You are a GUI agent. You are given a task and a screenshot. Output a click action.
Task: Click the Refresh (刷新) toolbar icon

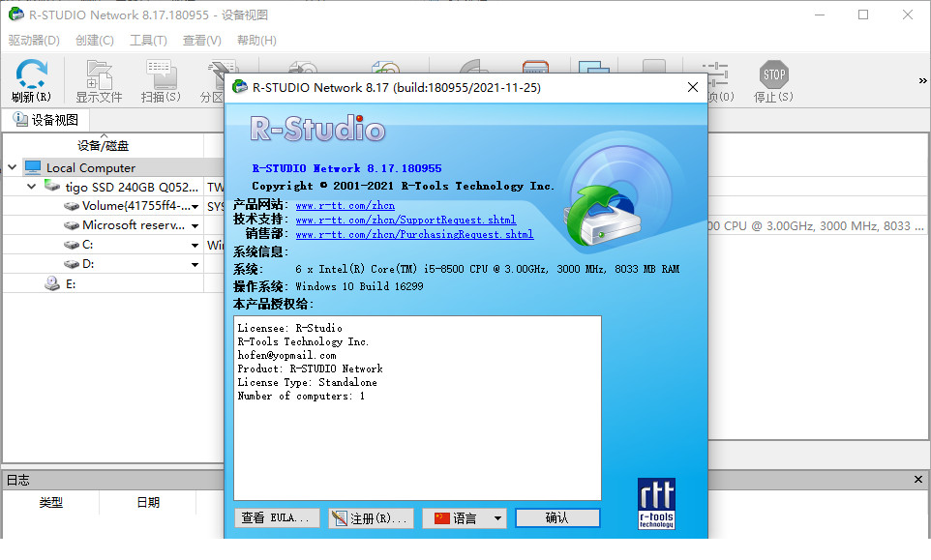point(31,81)
